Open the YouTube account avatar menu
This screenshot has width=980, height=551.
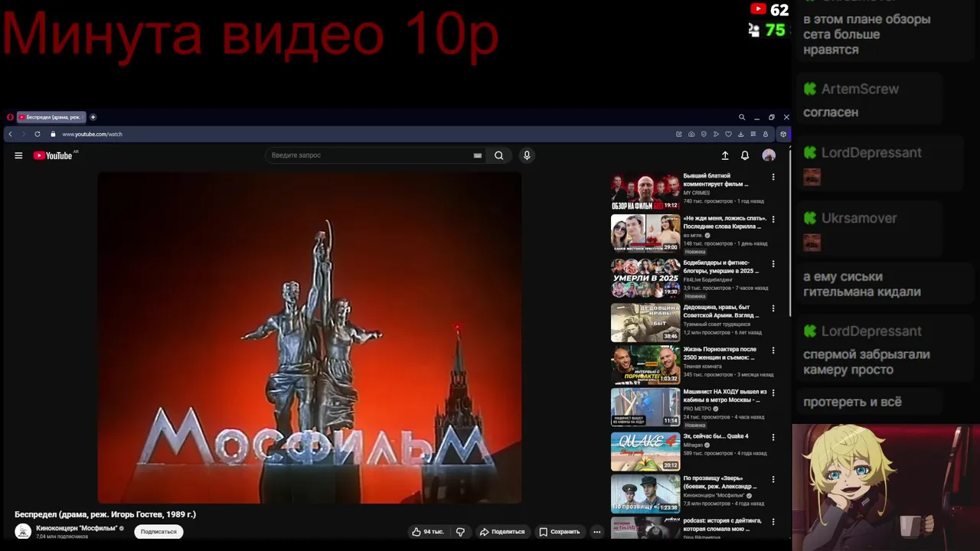[769, 155]
